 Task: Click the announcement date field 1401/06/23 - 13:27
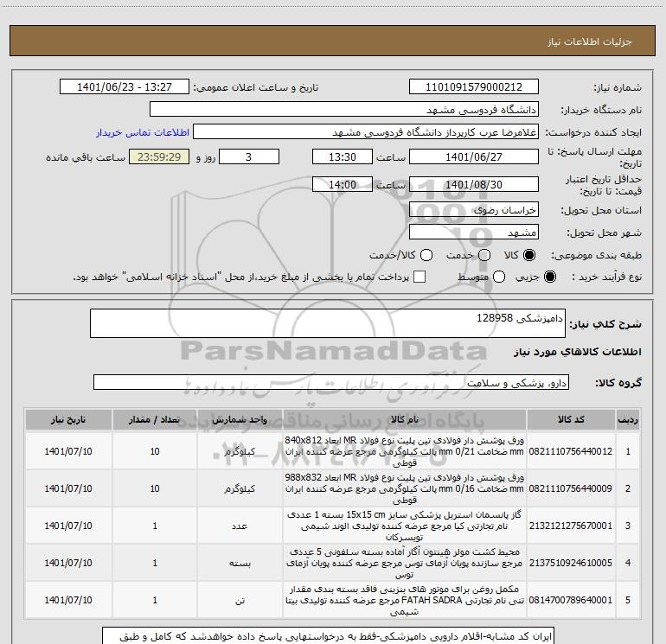click(x=125, y=87)
